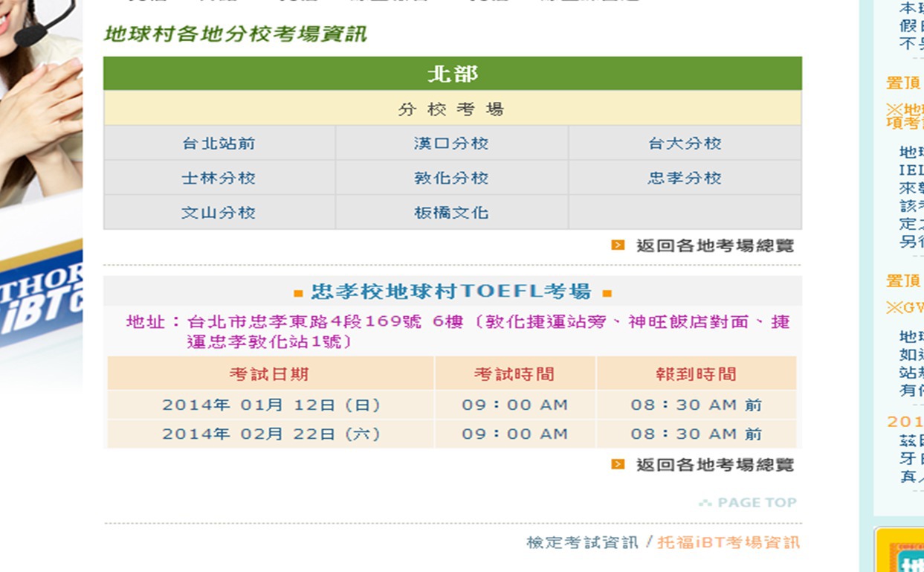Click 08:30 AM 前 in the 02月 22日 row

(697, 434)
